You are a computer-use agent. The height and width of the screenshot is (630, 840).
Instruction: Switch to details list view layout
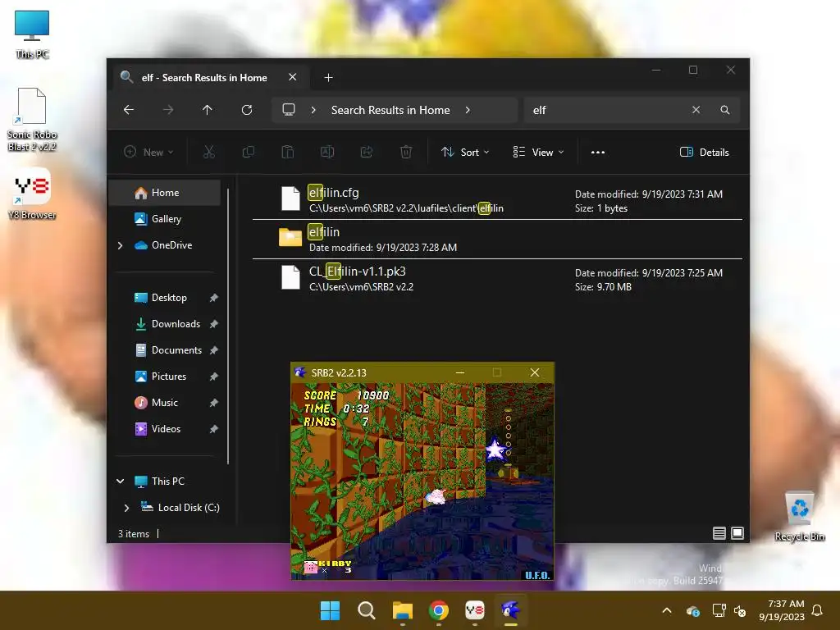pos(719,533)
